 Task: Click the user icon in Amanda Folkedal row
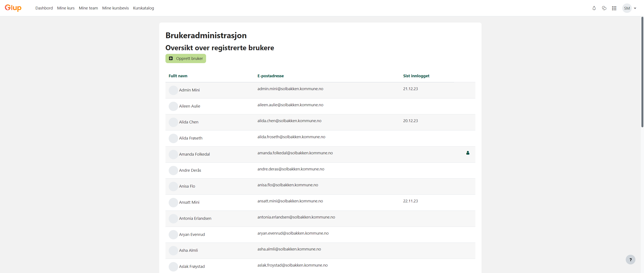[x=468, y=153]
